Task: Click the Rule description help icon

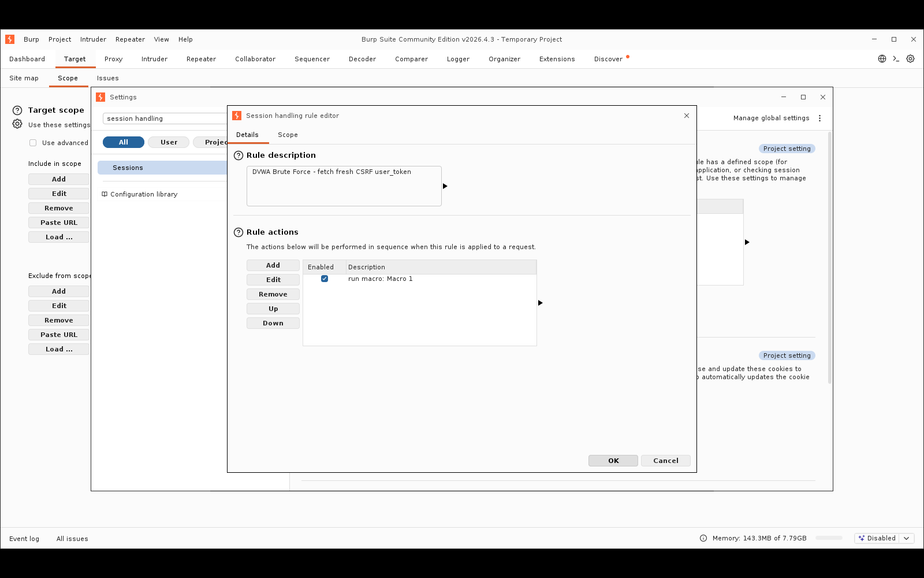Action: point(239,155)
